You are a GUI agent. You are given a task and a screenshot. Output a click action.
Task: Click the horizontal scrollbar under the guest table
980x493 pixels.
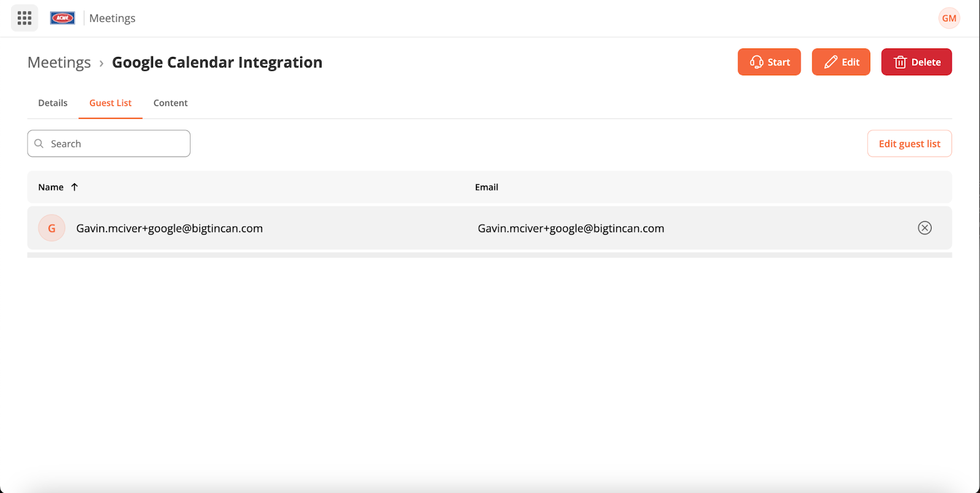click(x=489, y=255)
